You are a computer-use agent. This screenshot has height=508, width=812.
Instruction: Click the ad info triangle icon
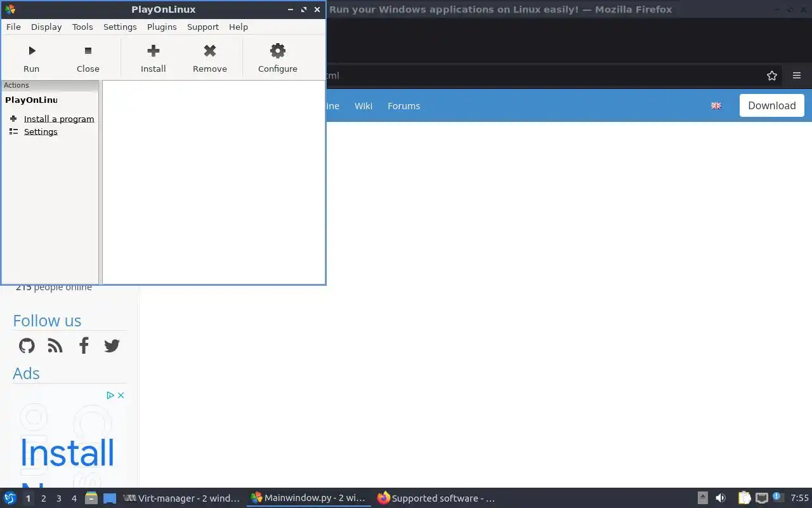[110, 395]
